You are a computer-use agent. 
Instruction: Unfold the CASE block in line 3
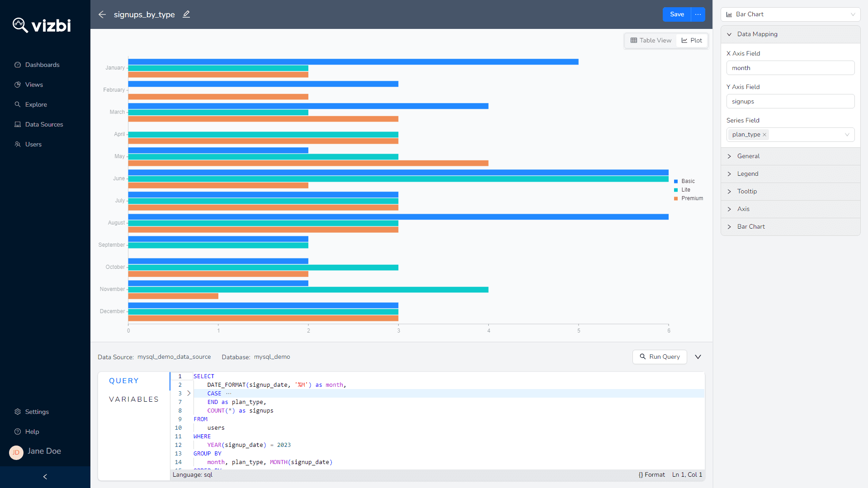189,394
